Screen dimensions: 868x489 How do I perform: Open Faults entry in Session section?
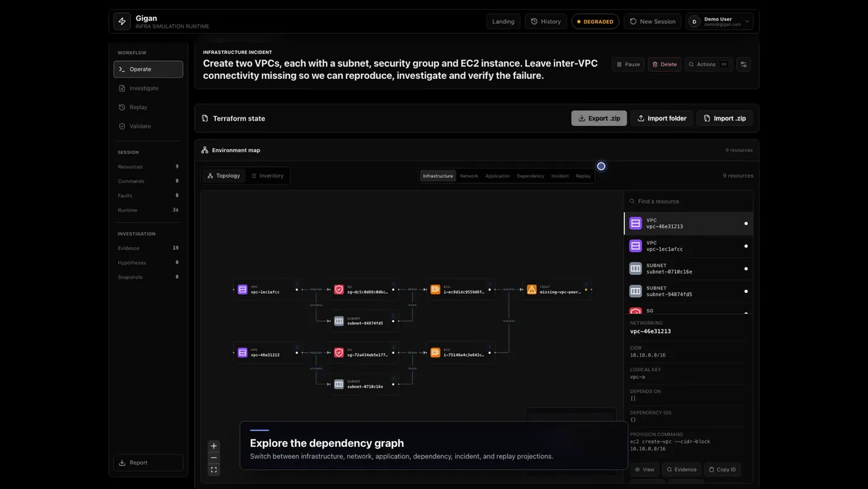[x=148, y=195]
